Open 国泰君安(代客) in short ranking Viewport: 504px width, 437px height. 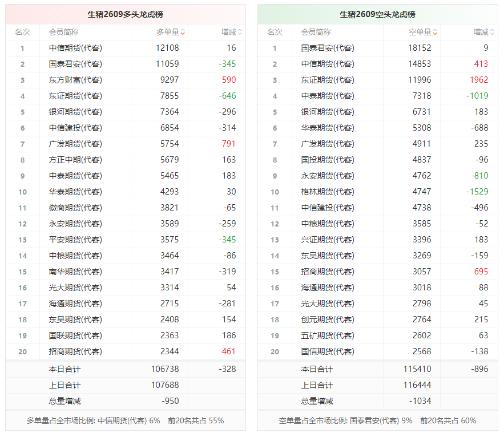(x=328, y=48)
